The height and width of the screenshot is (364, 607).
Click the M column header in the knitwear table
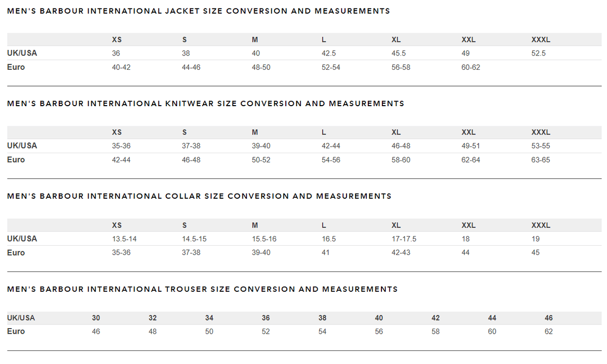tap(255, 132)
